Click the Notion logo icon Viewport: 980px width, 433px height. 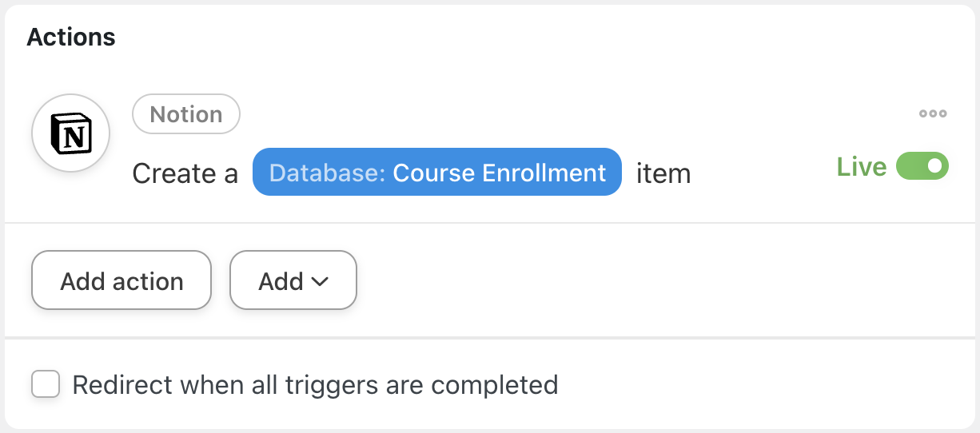(71, 134)
